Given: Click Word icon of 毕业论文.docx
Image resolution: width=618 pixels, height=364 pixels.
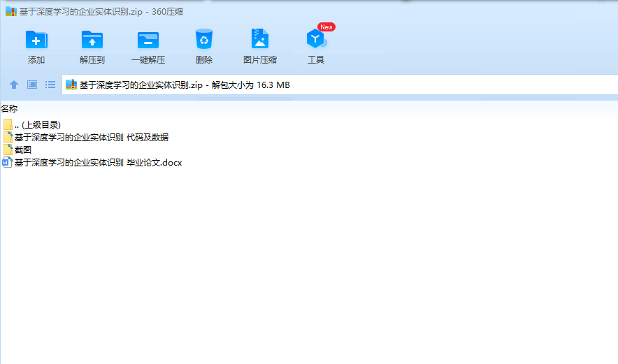Looking at the screenshot, I should (x=8, y=162).
